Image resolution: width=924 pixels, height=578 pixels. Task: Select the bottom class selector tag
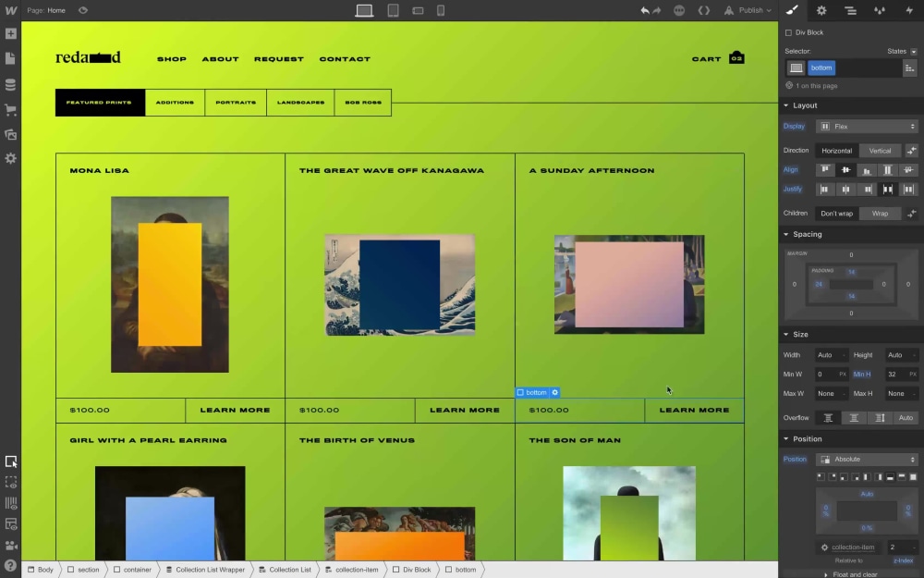[x=821, y=68]
